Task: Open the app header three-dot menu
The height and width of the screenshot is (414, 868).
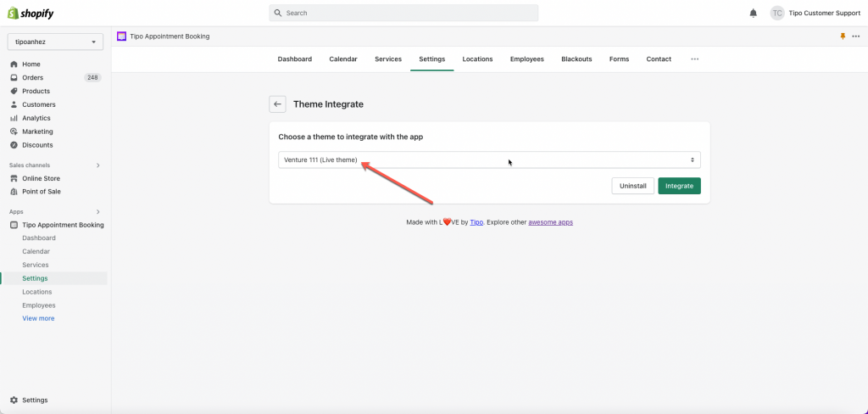Action: click(x=856, y=36)
